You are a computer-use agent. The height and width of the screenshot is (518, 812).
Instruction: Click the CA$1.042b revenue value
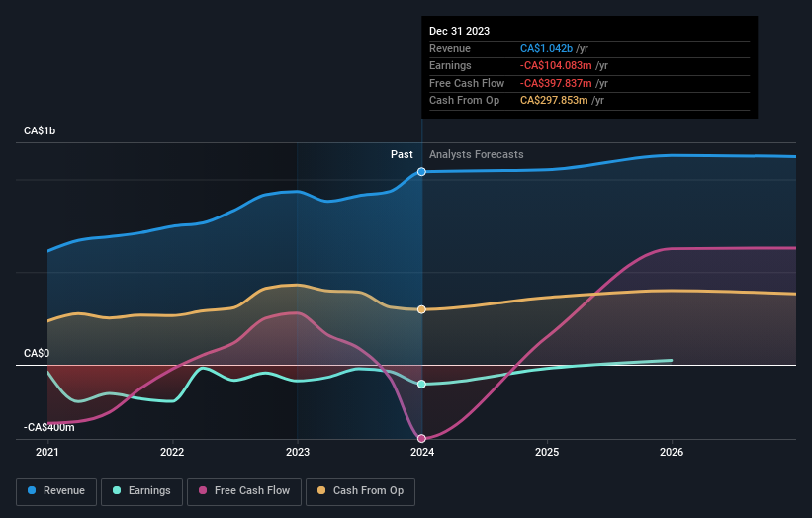tap(546, 48)
